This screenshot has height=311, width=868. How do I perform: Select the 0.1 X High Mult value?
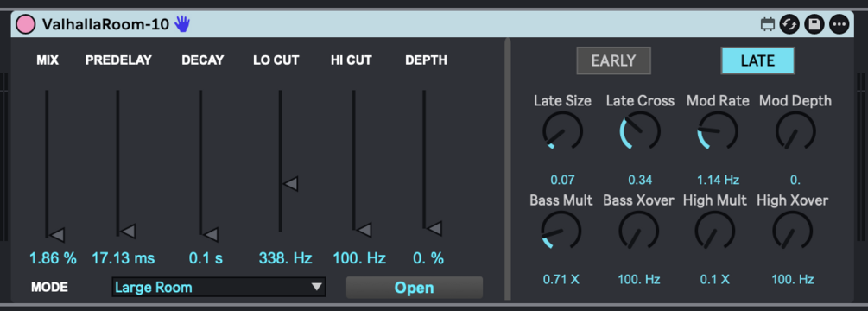(x=714, y=279)
